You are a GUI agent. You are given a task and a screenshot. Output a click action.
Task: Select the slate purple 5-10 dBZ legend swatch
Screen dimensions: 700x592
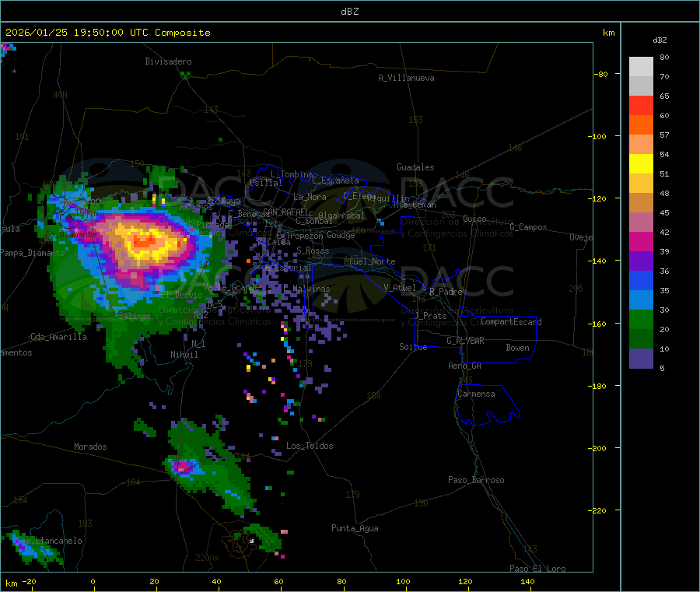pos(641,359)
